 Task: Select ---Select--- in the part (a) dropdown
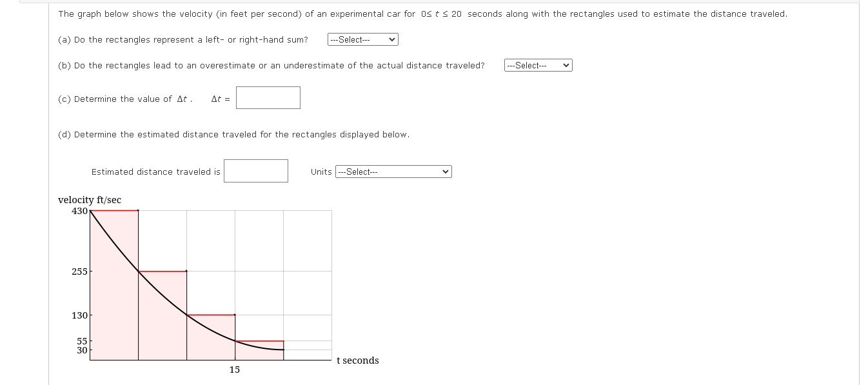362,39
